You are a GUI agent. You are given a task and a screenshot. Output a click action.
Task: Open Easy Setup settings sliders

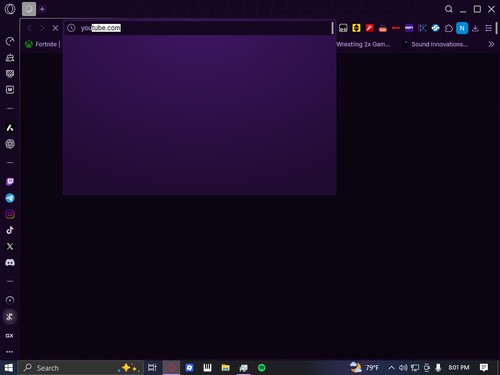[488, 28]
